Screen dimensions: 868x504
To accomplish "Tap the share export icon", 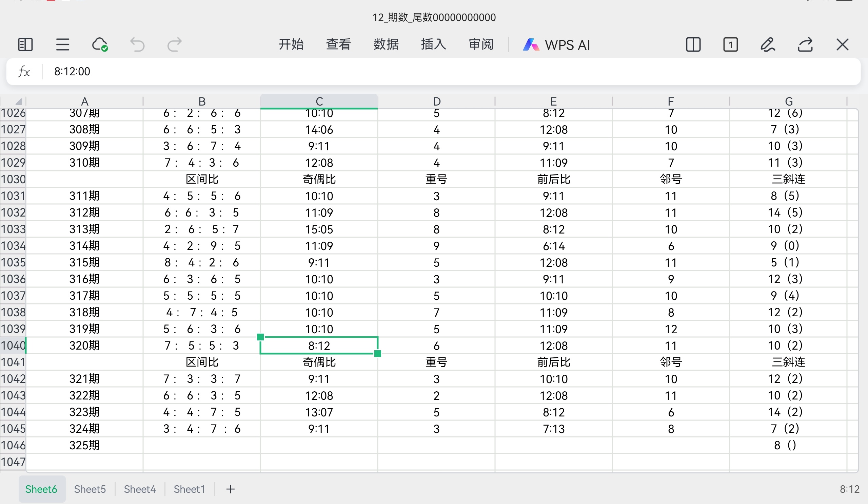I will coord(805,45).
